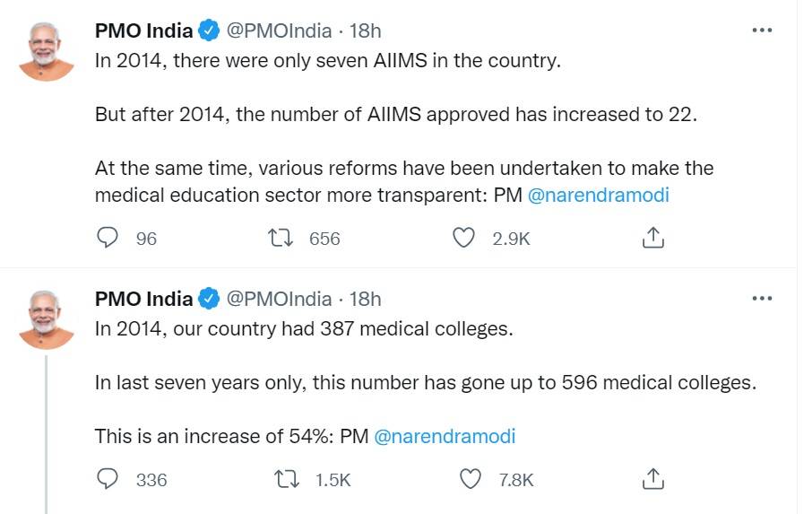Expand more options on the medical colleges tweet

tap(762, 299)
